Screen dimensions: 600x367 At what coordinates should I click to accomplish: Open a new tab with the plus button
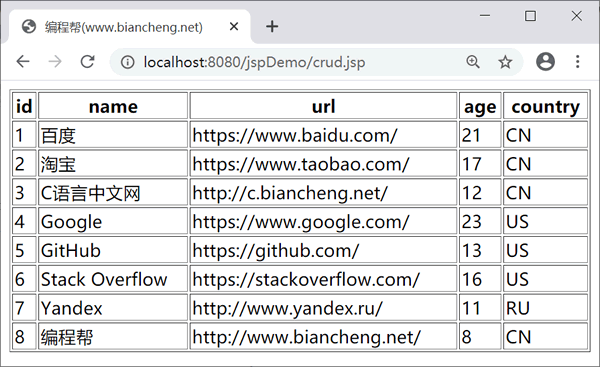tap(272, 26)
